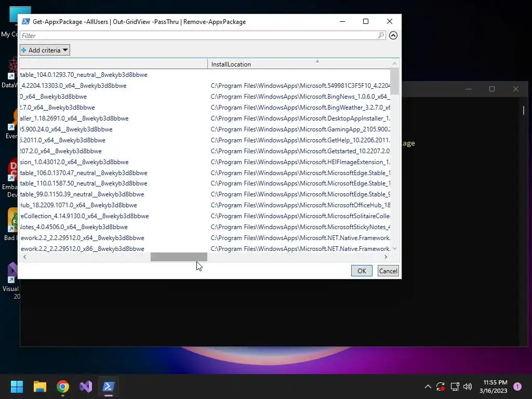This screenshot has height=399, width=532.
Task: Open the Add criteria dropdown
Action: coord(45,50)
